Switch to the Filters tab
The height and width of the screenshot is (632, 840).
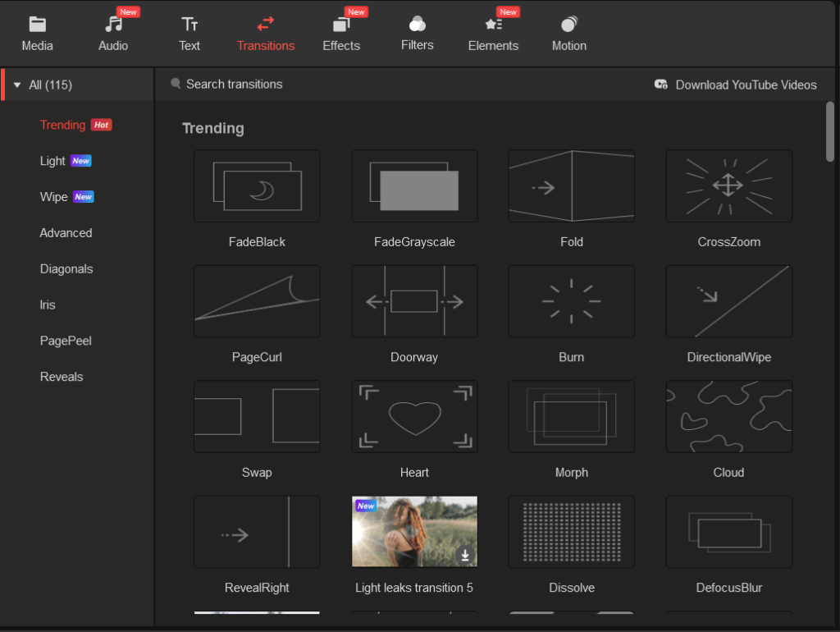coord(418,34)
